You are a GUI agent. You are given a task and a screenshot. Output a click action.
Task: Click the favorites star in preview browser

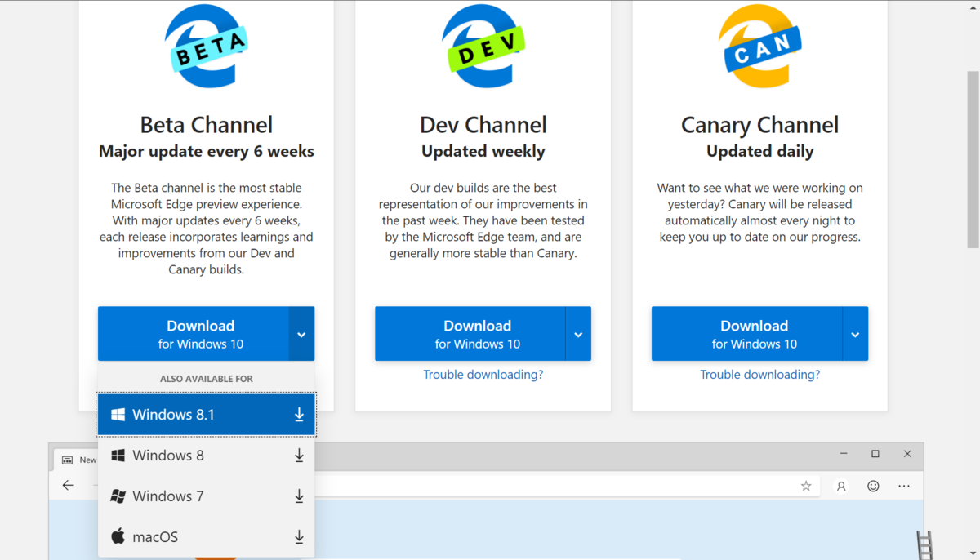point(806,486)
